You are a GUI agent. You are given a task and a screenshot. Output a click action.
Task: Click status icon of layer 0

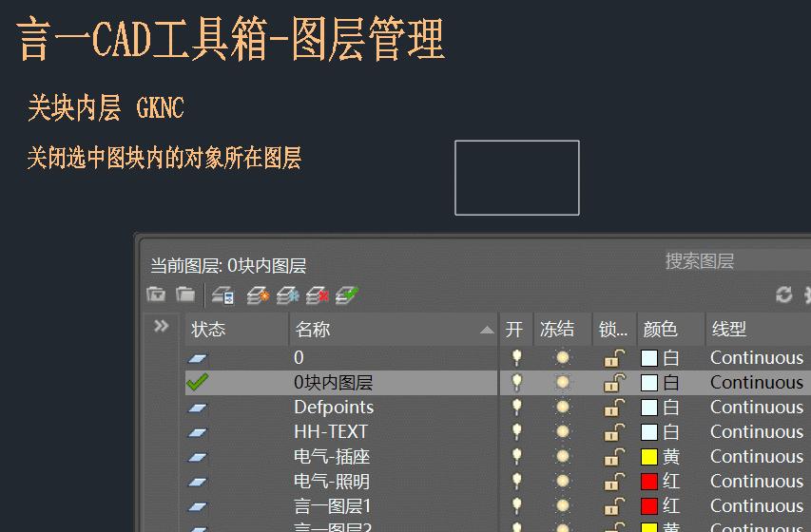pos(197,358)
